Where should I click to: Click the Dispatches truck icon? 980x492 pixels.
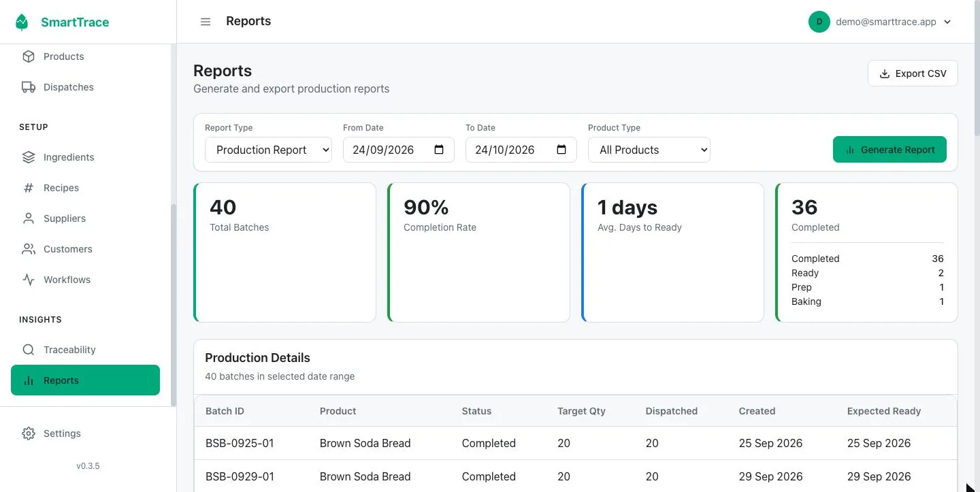(x=29, y=87)
